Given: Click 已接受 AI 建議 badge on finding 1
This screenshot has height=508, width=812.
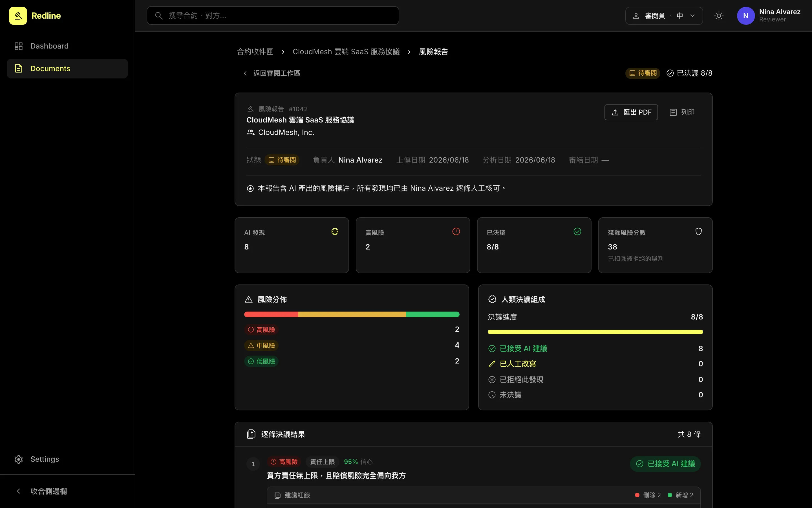Looking at the screenshot, I should (665, 464).
